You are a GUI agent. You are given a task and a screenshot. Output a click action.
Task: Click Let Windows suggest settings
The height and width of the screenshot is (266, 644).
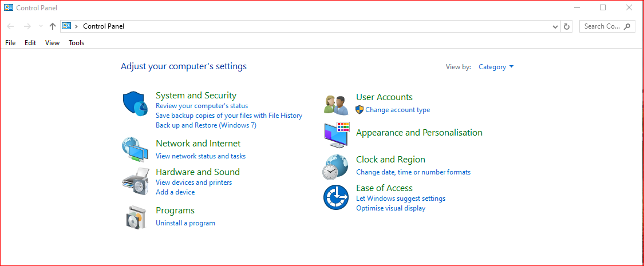tap(401, 198)
